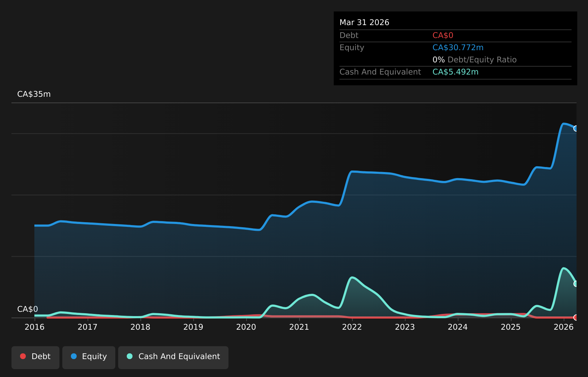Click the red Debt legend dot
The width and height of the screenshot is (588, 377).
(23, 356)
